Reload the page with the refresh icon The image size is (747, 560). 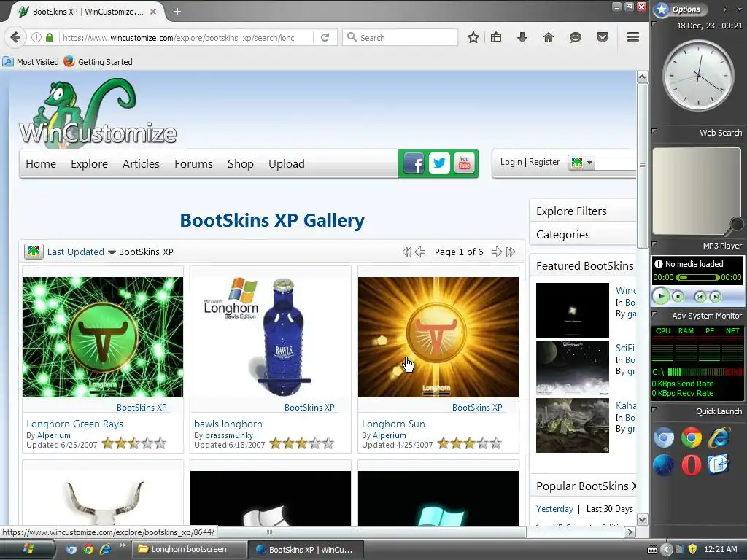[x=325, y=37]
